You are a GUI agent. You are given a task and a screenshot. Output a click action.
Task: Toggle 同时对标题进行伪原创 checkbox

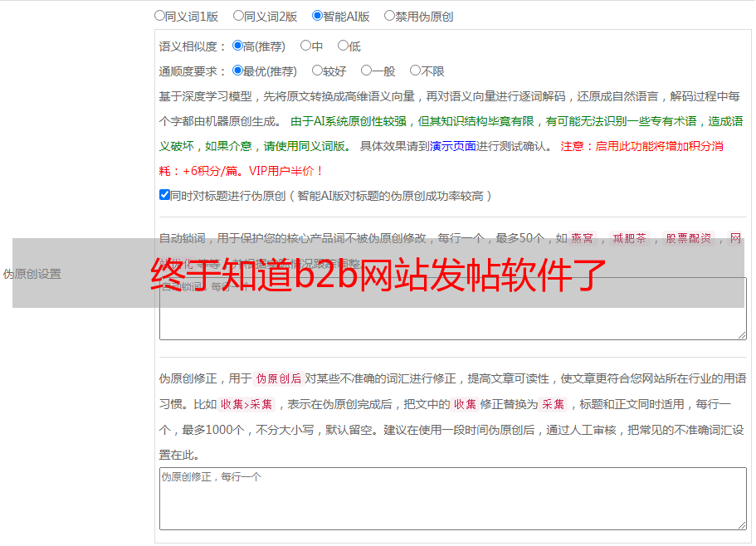pyautogui.click(x=164, y=195)
